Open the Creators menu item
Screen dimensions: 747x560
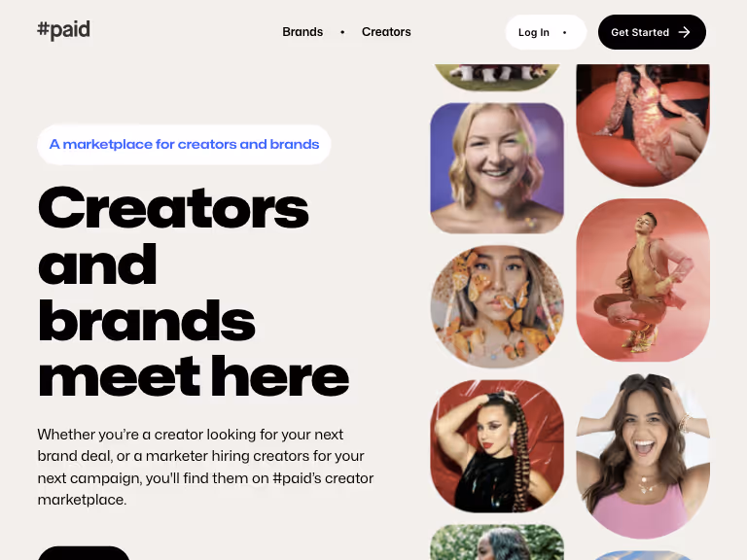[386, 32]
